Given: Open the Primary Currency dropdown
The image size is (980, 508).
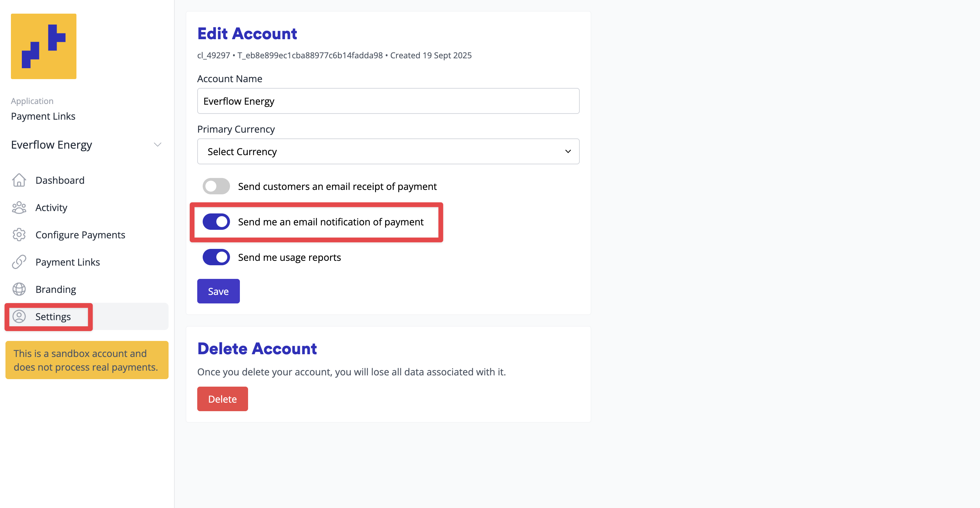Looking at the screenshot, I should tap(388, 152).
